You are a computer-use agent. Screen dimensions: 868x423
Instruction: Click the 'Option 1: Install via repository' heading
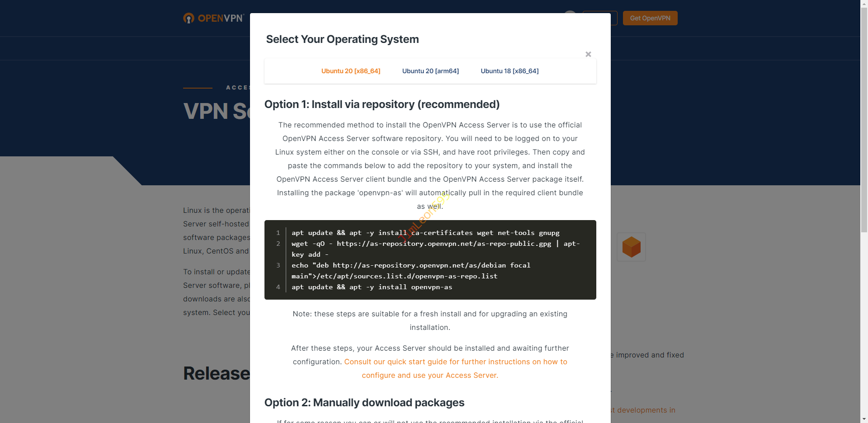[382, 104]
